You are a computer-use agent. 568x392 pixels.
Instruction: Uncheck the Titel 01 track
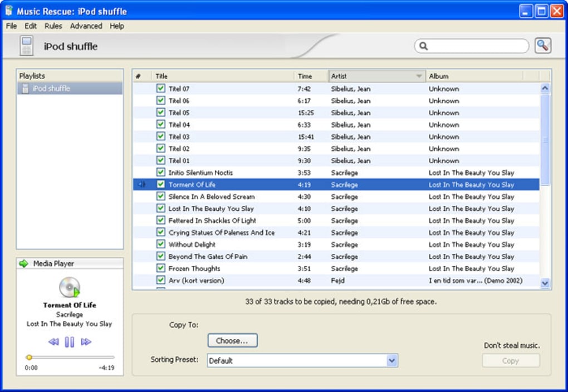161,160
